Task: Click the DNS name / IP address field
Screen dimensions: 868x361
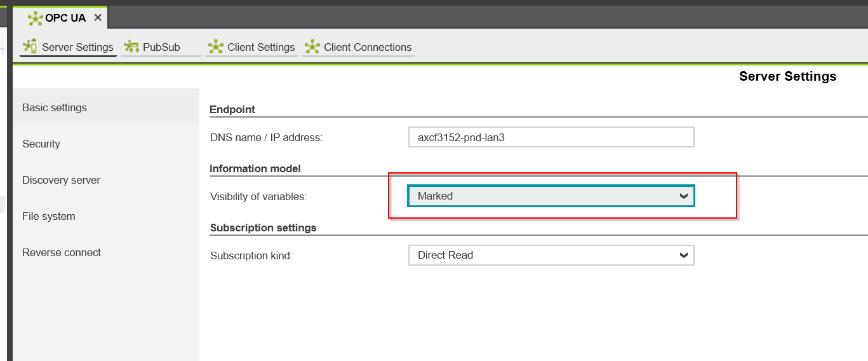Action: [551, 137]
